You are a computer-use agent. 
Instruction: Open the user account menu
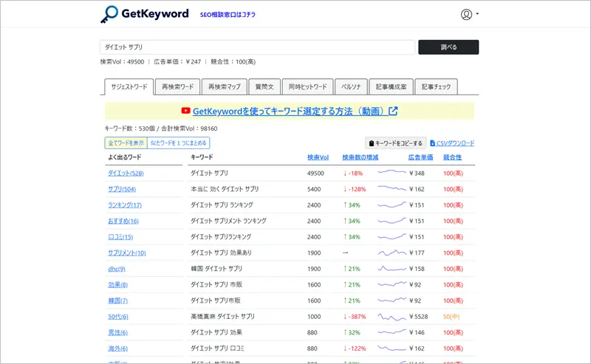[x=469, y=14]
